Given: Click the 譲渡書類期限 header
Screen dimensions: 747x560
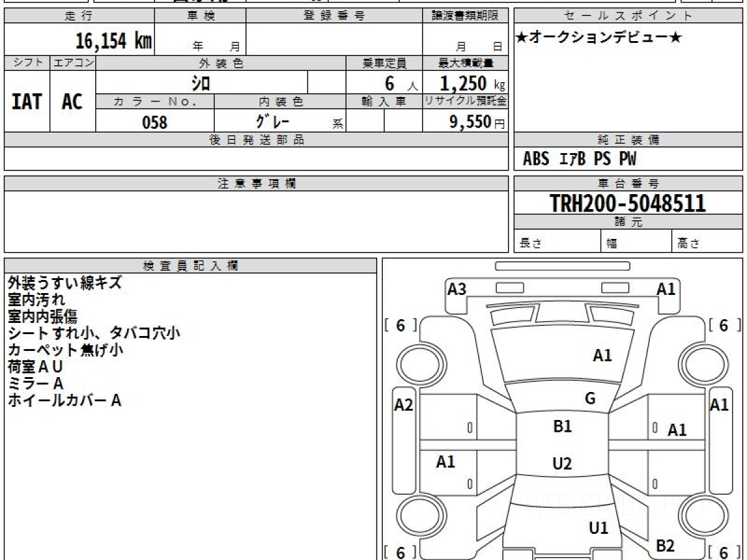Looking at the screenshot, I should [x=465, y=16].
